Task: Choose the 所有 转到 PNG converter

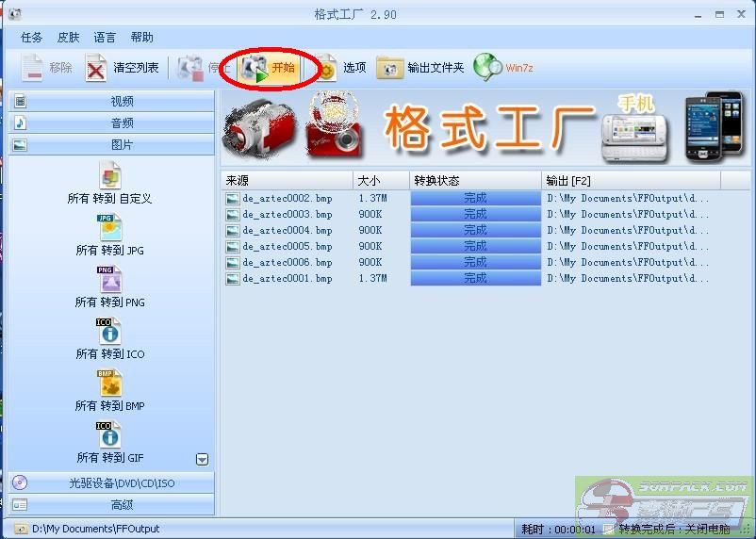Action: [x=109, y=287]
